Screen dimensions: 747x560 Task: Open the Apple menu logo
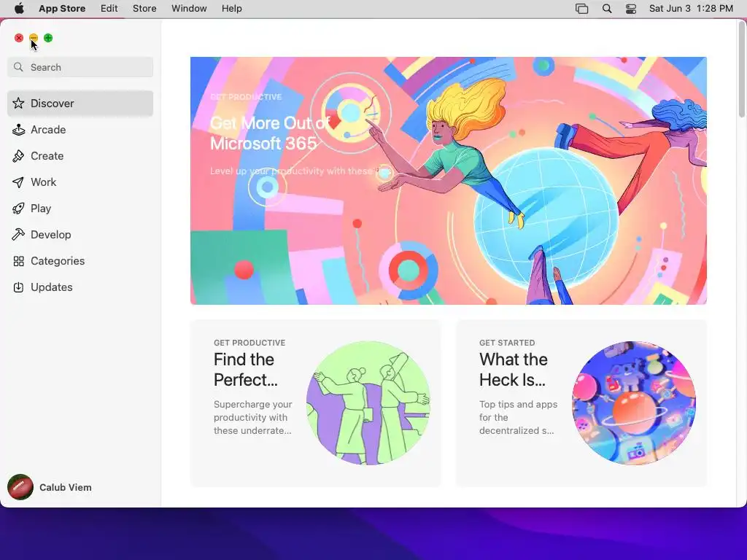pos(19,9)
